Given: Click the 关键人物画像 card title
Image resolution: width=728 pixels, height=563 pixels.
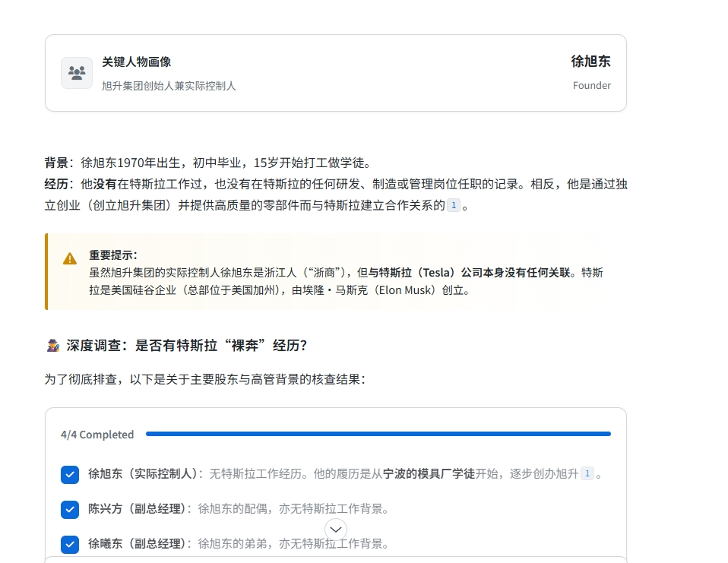Looking at the screenshot, I should pos(137,62).
